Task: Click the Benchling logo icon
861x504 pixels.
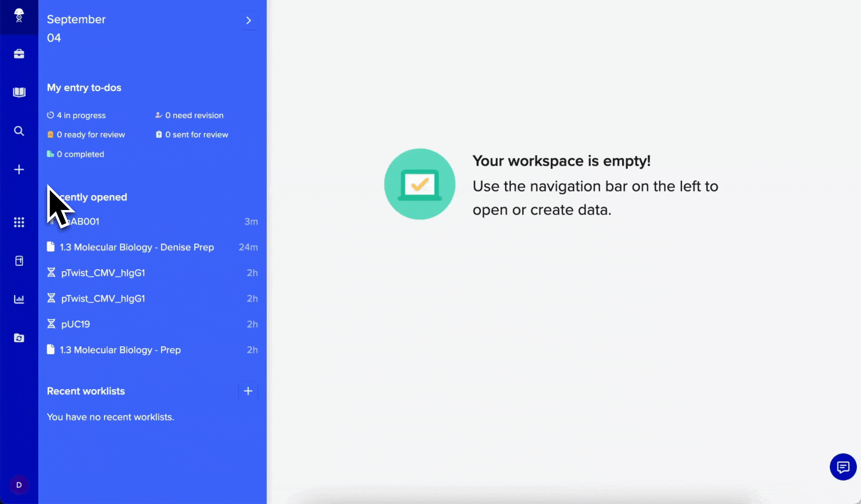Action: [x=19, y=15]
